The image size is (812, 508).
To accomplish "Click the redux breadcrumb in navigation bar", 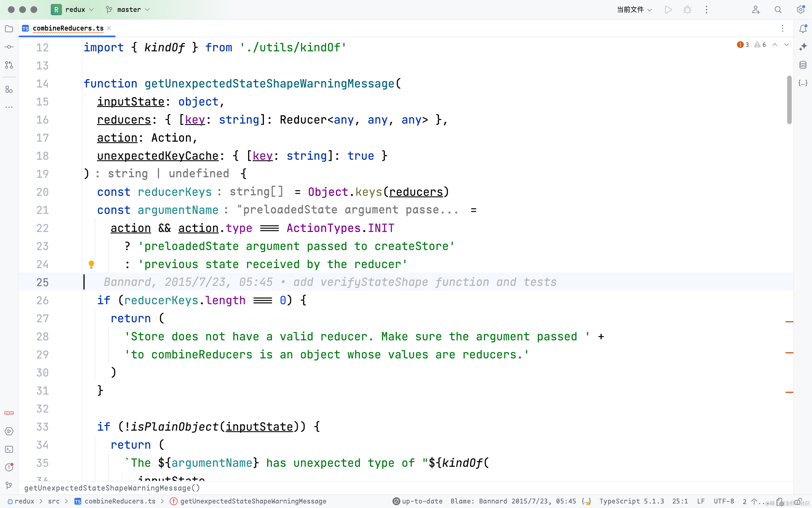I will coord(21,501).
